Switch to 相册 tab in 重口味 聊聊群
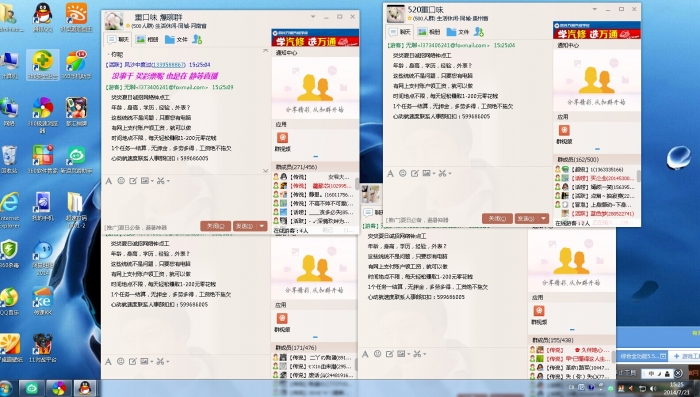 point(147,40)
